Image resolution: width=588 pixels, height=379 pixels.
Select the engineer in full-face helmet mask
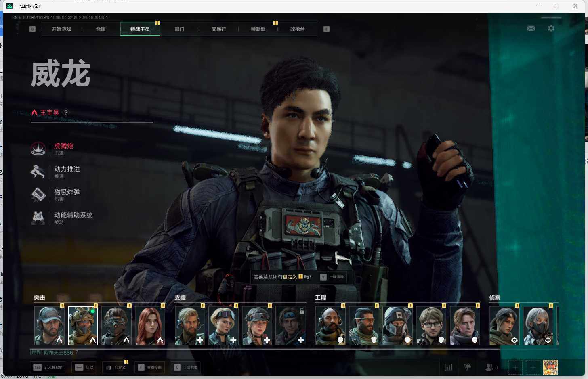click(397, 326)
